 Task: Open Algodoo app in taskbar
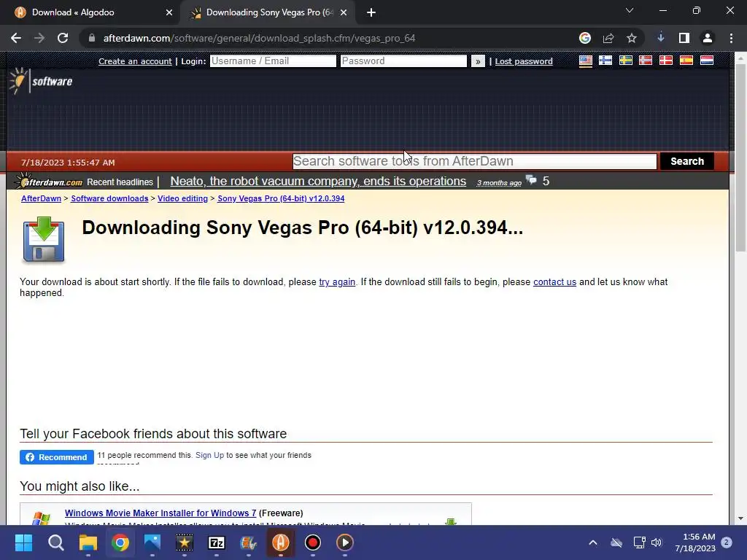281,542
